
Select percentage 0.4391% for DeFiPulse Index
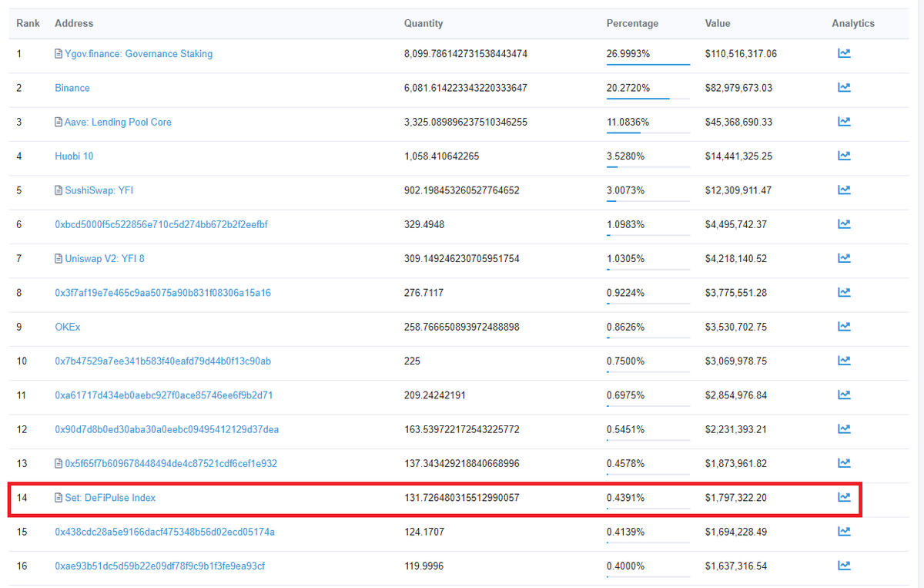point(626,497)
